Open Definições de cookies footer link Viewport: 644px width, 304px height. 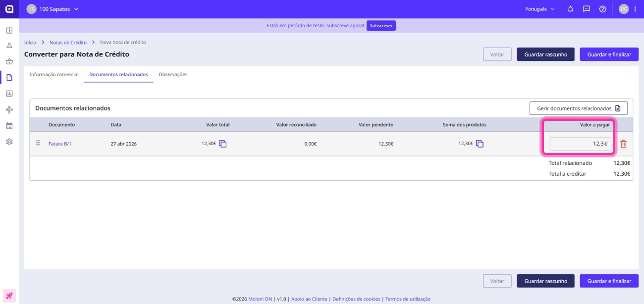[x=356, y=299]
